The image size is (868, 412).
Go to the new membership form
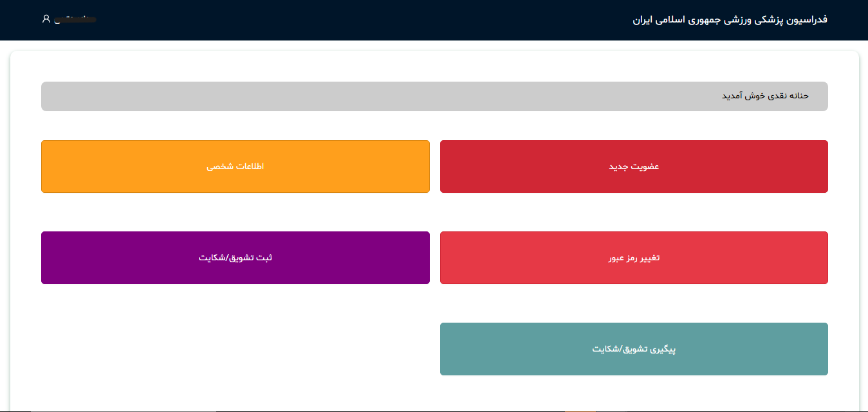634,166
